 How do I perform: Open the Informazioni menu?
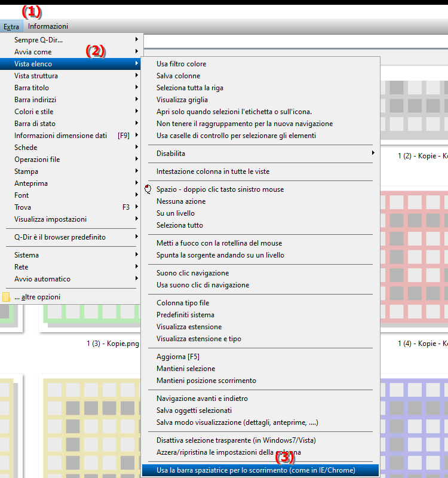tap(48, 26)
